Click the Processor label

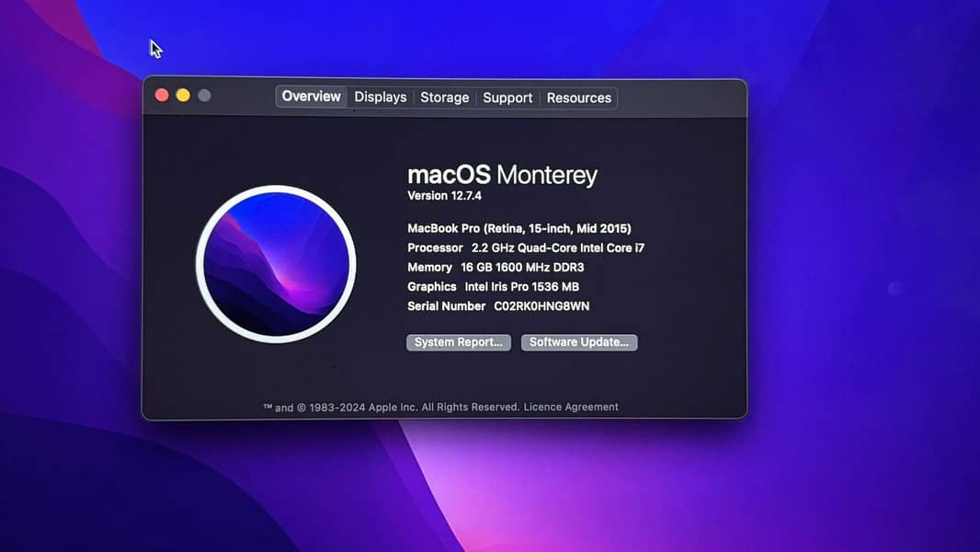pos(435,248)
